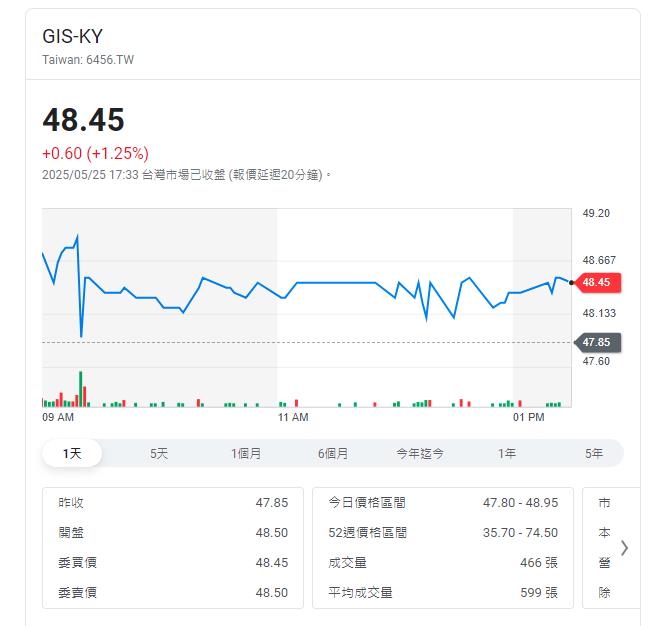Click the 委賣價 label
Image resolution: width=656 pixels, height=626 pixels.
pyautogui.click(x=77, y=593)
